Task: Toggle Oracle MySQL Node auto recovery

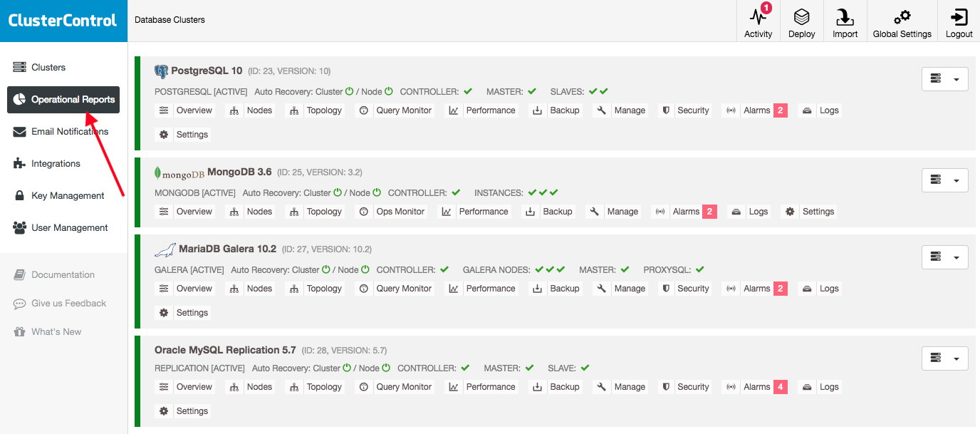Action: [386, 368]
